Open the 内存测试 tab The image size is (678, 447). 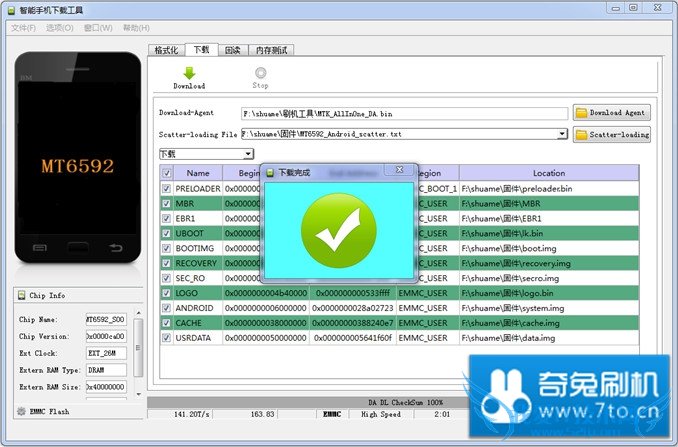(x=272, y=50)
